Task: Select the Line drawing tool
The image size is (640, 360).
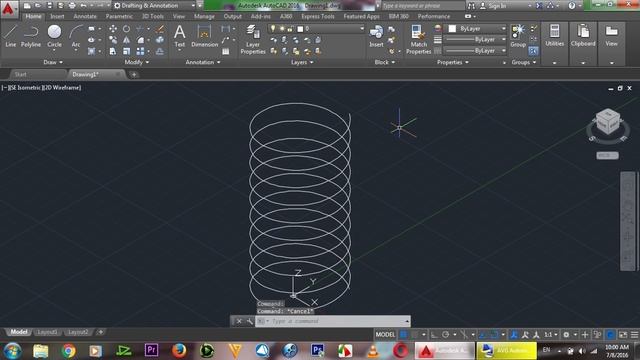Action: pyautogui.click(x=11, y=36)
